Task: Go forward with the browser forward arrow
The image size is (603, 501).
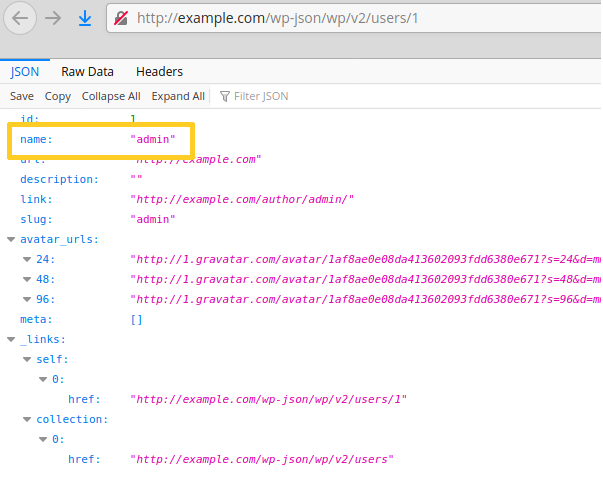Action: 53,18
